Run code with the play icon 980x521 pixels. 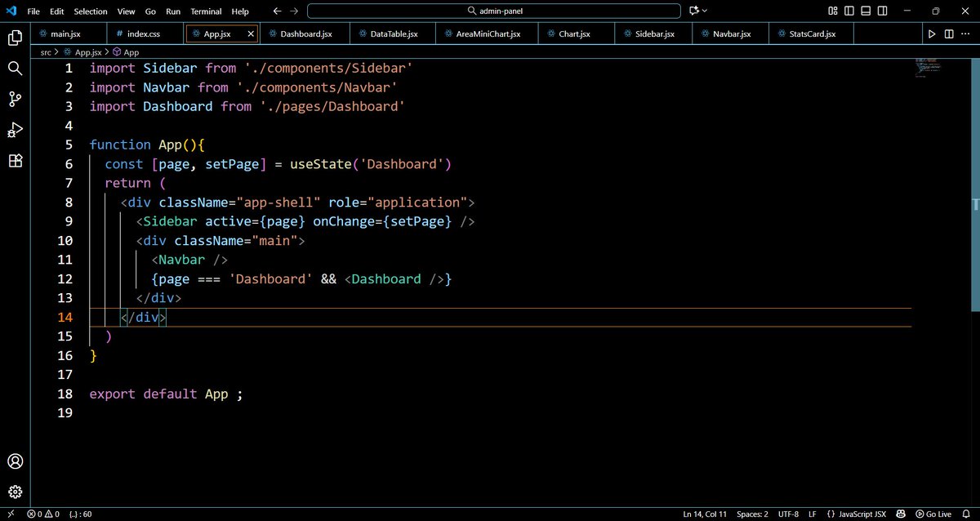coord(932,34)
